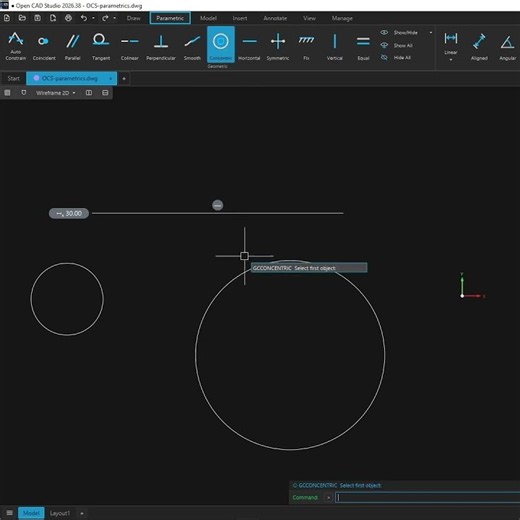Pick the Perpendicular constraint
This screenshot has width=520, height=520.
161,46
